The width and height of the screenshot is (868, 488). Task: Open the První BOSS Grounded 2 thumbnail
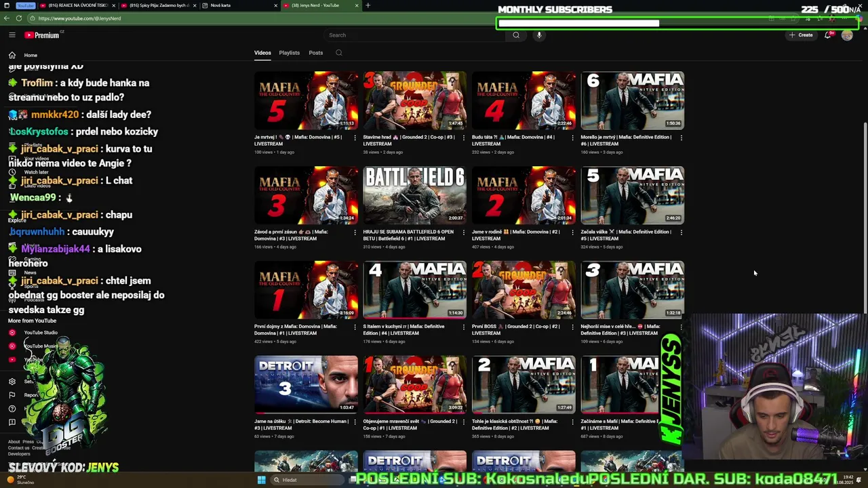524,290
